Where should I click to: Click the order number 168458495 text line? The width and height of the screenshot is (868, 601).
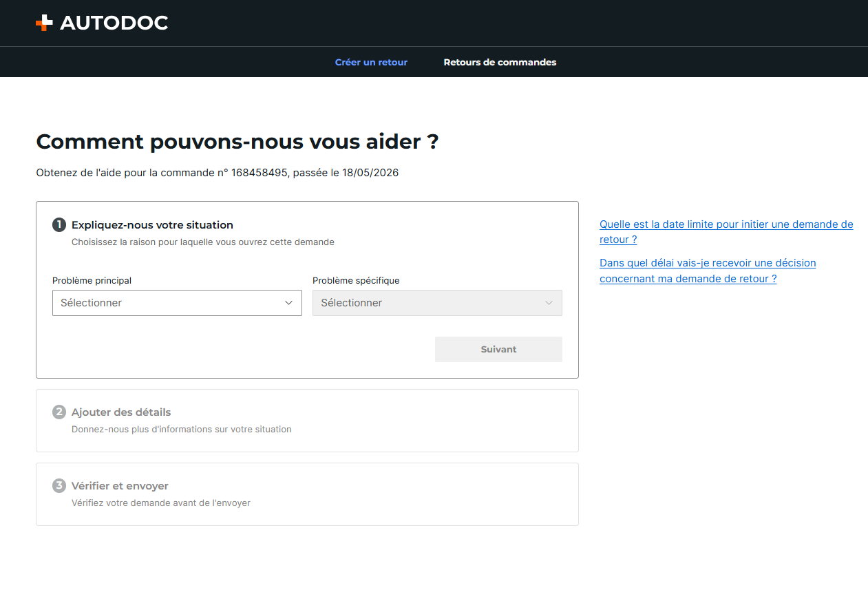(218, 173)
